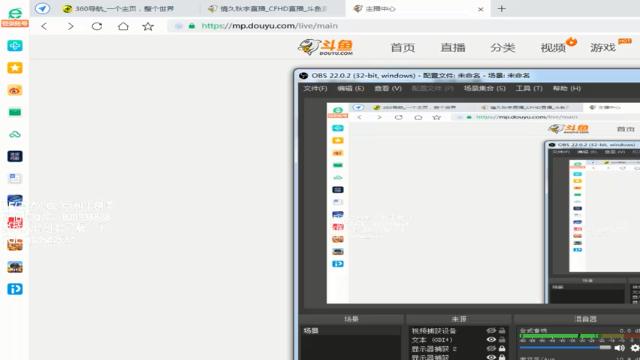Image resolution: width=640 pixels, height=360 pixels.
Task: Click the blue compass icon left of tabs
Action: coord(42,9)
